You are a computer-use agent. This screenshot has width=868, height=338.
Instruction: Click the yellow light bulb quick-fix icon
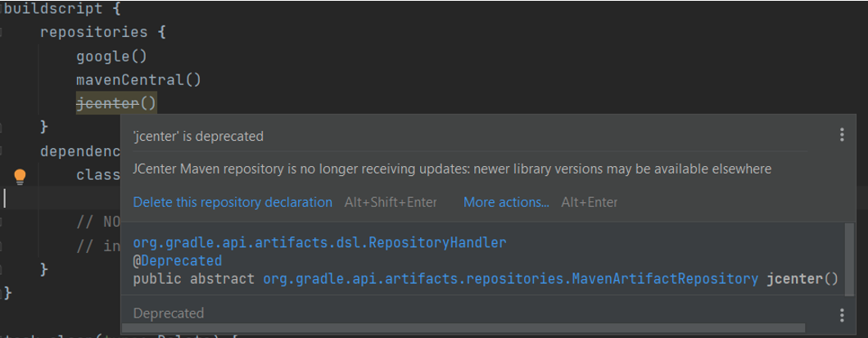(x=20, y=176)
